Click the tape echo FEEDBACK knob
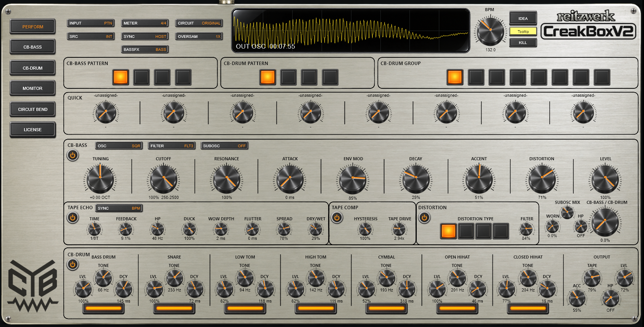Viewport: 644px width, 327px height. (x=126, y=229)
